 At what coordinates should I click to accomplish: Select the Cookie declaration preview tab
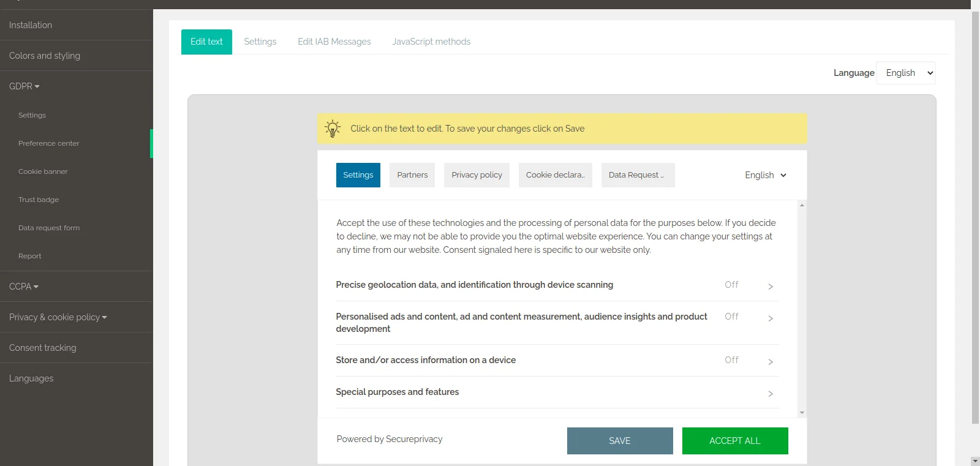click(x=556, y=175)
